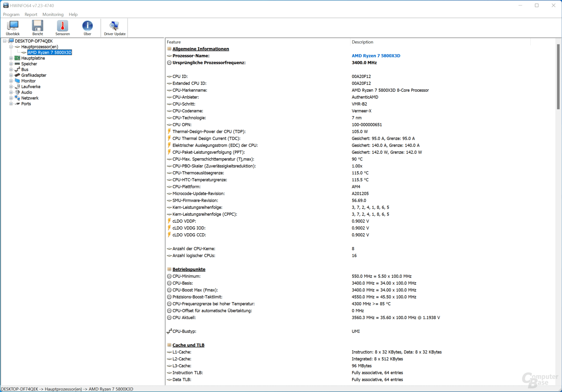
Task: Collapse the DESKTOP-DF74QEK root node
Action: (x=5, y=41)
